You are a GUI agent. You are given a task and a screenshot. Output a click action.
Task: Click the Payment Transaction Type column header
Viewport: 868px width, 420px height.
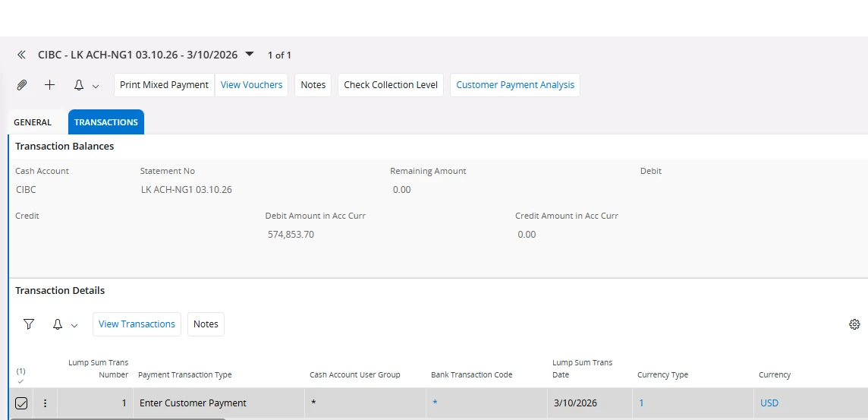[185, 374]
